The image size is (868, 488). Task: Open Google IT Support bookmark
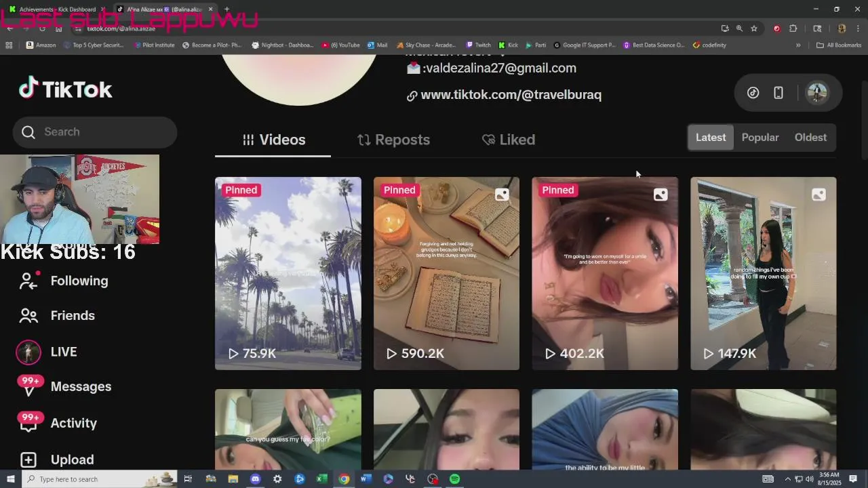[584, 45]
